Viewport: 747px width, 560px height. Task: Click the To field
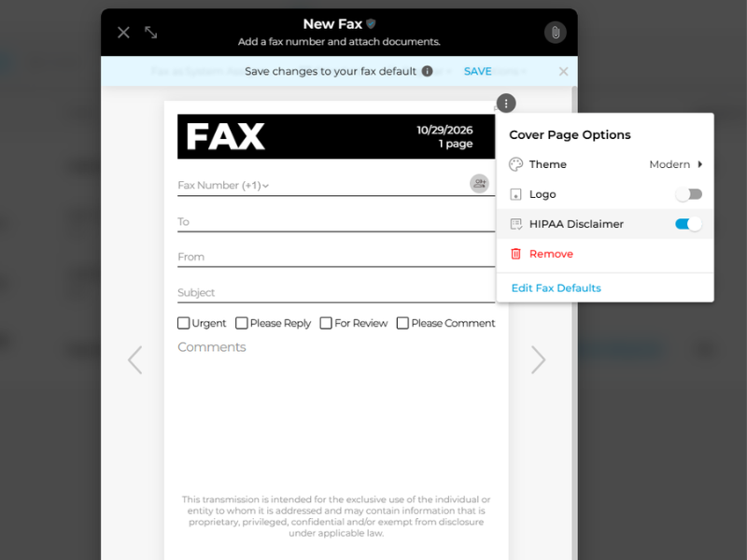click(336, 222)
